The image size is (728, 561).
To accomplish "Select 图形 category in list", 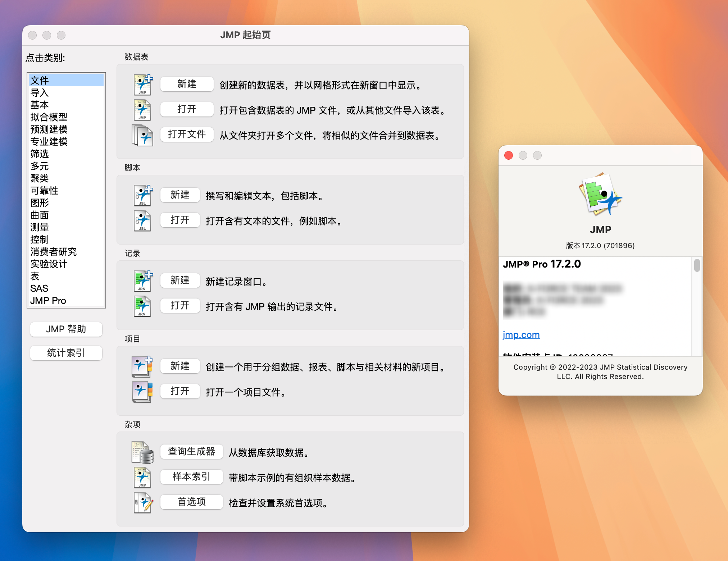I will click(x=66, y=202).
